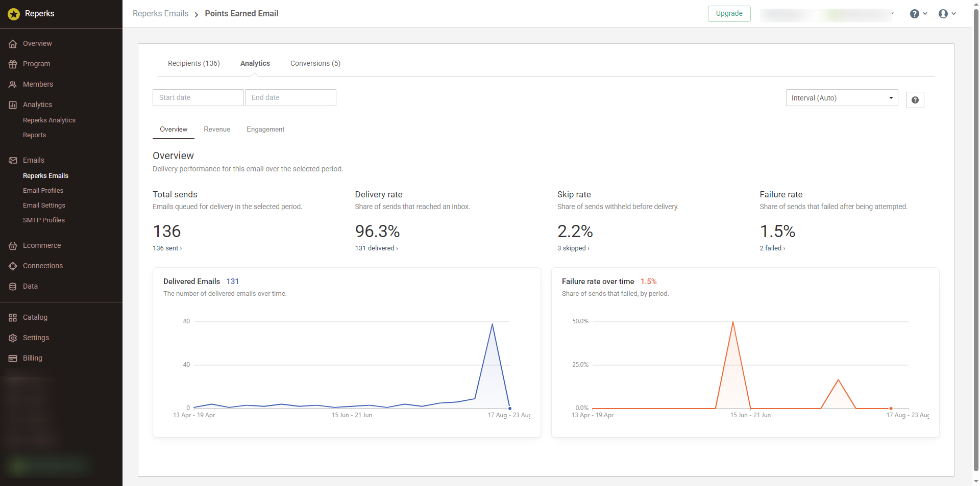Click the page vertical scrollbar
980x486 pixels.
[976, 240]
